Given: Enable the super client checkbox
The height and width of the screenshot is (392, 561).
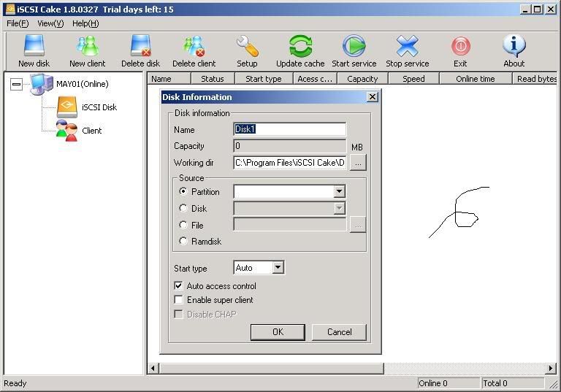Looking at the screenshot, I should [x=179, y=300].
